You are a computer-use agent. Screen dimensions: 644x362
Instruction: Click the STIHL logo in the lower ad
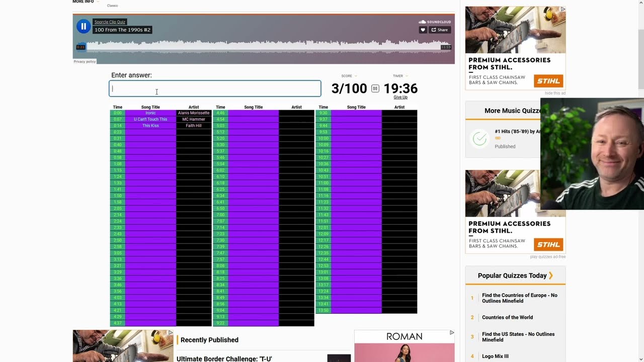coord(548,245)
